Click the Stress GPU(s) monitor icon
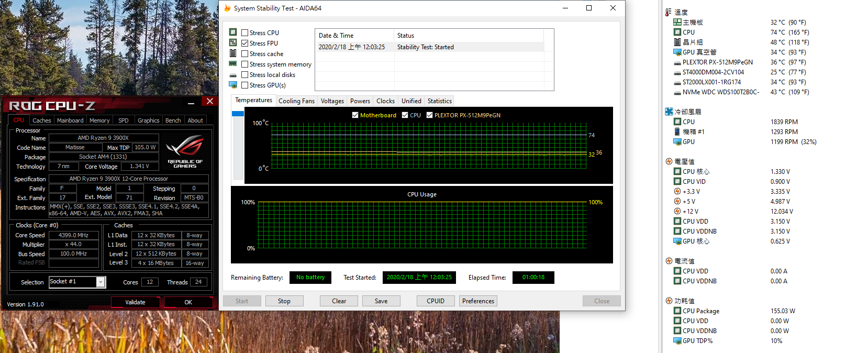868x353 pixels. 233,85
